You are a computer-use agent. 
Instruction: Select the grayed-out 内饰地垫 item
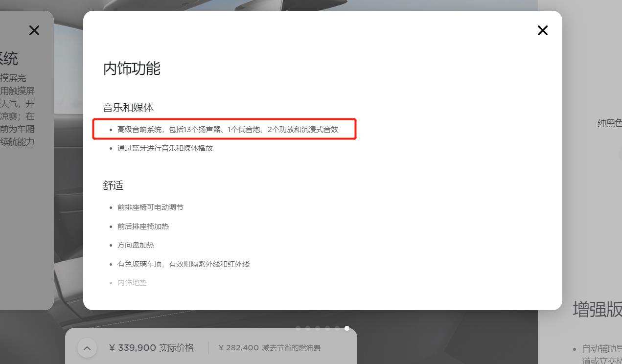[x=132, y=282]
